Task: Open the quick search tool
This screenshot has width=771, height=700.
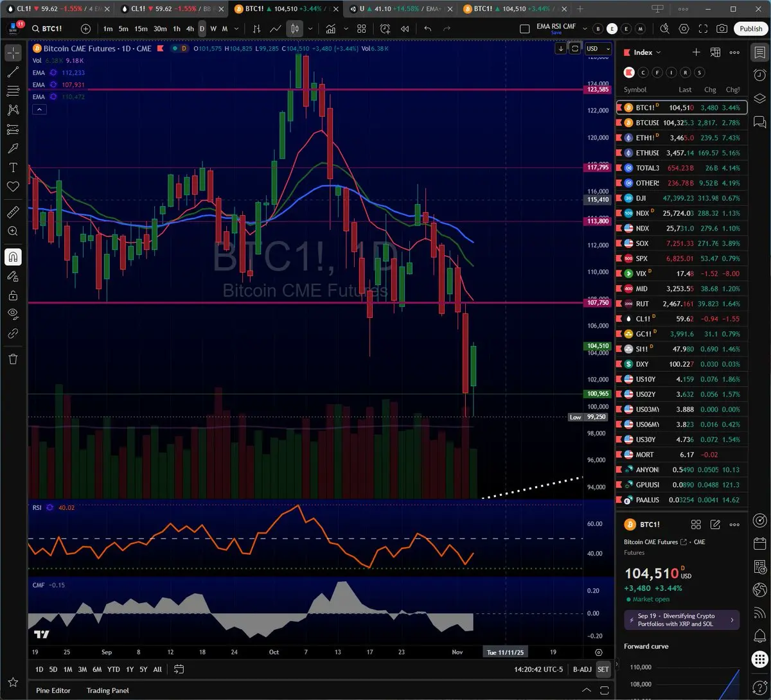Action: (664, 29)
